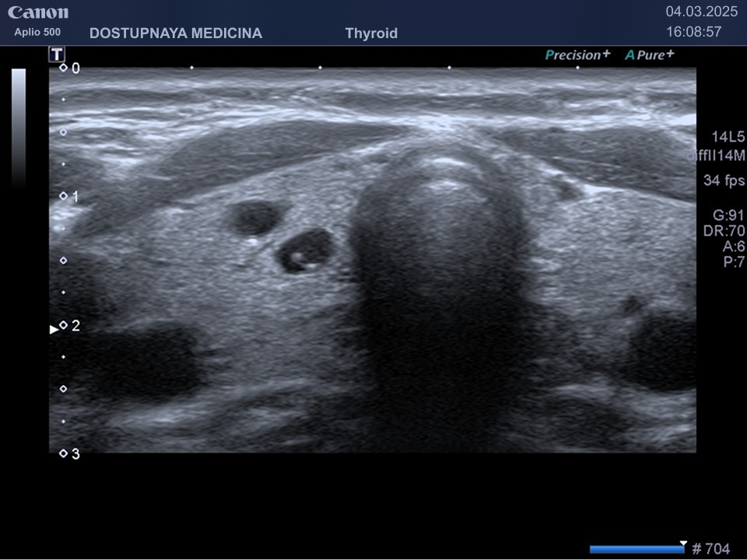Click the white triangle on the cine bar

[683, 543]
